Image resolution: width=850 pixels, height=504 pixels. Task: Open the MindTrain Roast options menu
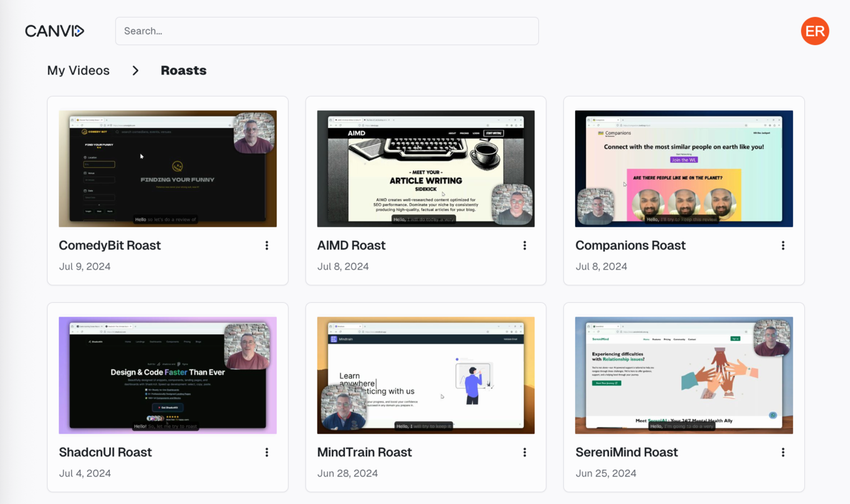(x=524, y=453)
